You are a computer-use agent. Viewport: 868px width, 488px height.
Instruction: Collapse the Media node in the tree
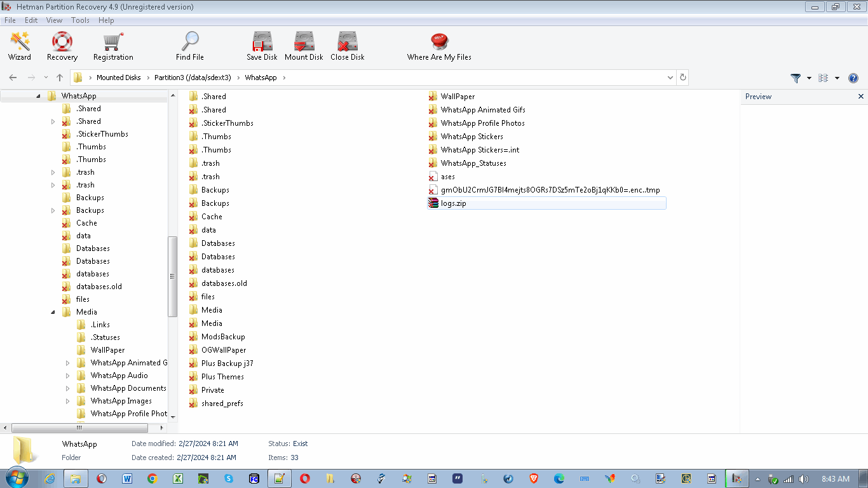pyautogui.click(x=53, y=312)
